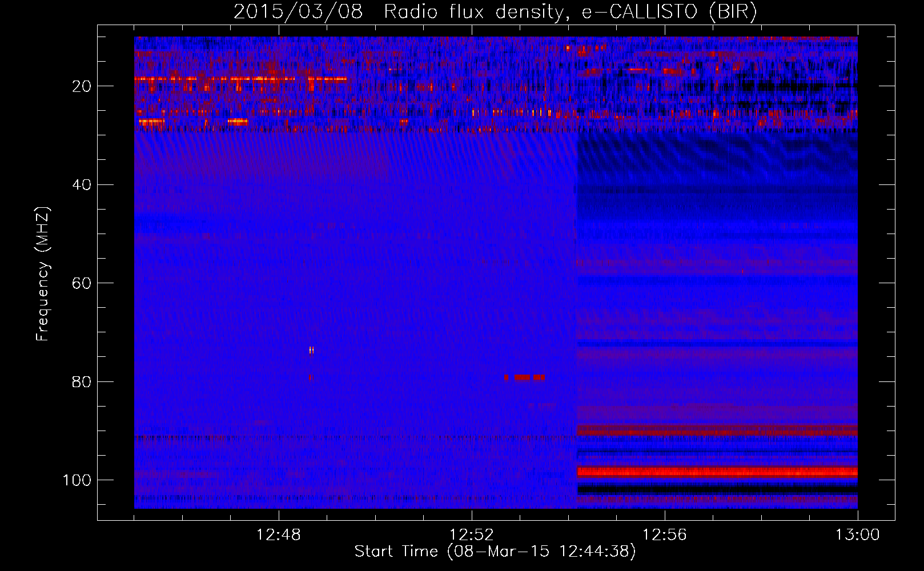Click the 80 MHz tick label
Screen dimensions: 924x571
[x=82, y=381]
